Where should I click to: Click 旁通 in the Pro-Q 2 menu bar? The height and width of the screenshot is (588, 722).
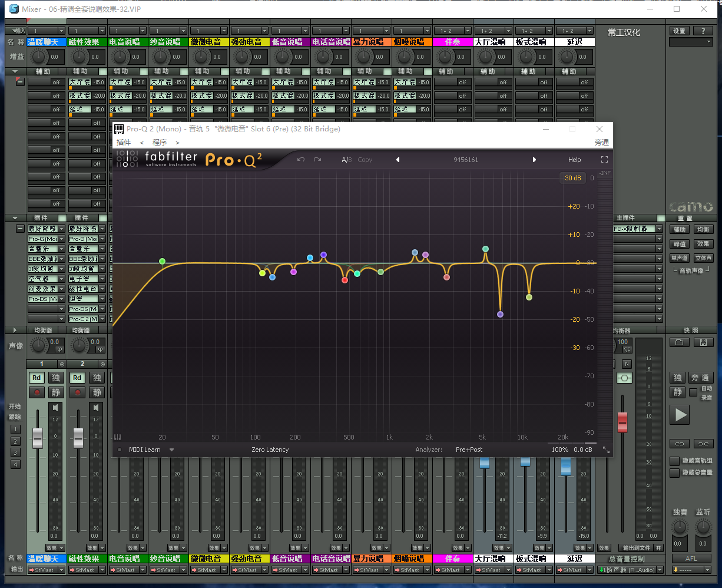tap(602, 142)
